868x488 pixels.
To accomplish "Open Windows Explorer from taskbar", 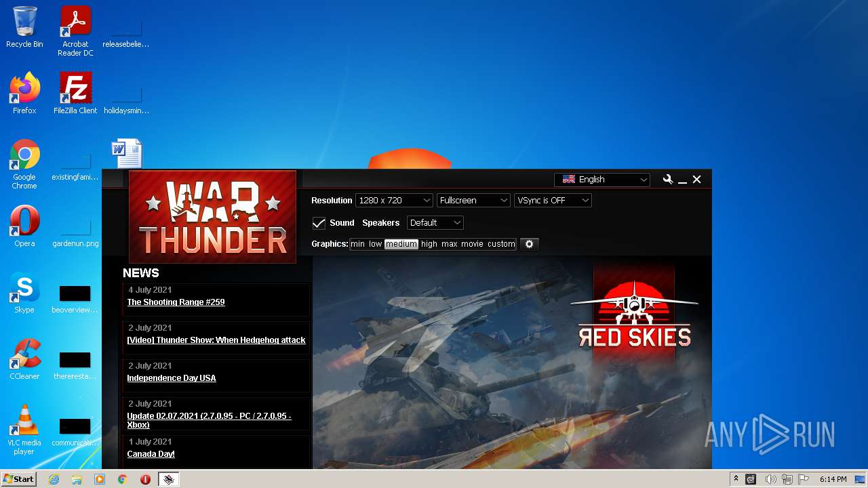I will click(77, 479).
